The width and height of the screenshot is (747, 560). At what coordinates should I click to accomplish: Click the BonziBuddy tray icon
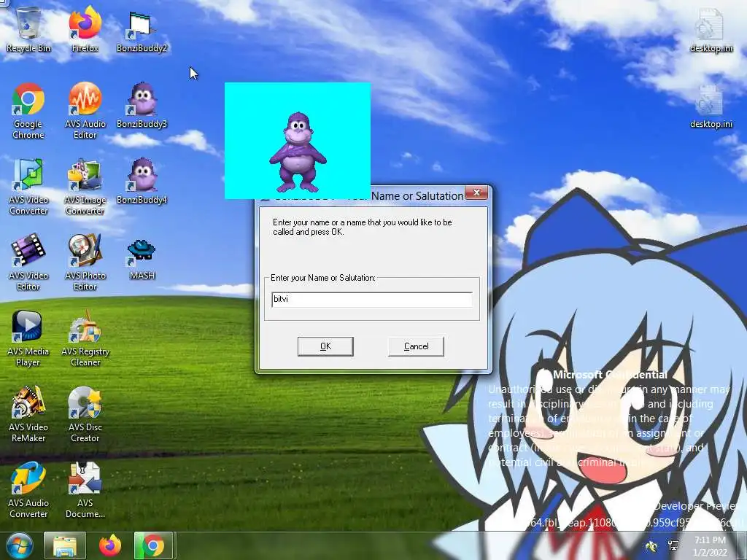click(x=651, y=545)
